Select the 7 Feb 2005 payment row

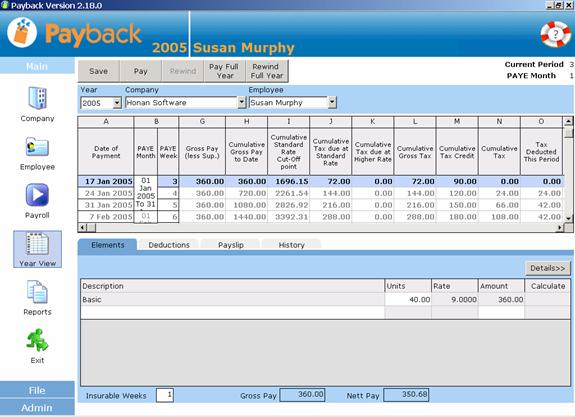(x=321, y=217)
